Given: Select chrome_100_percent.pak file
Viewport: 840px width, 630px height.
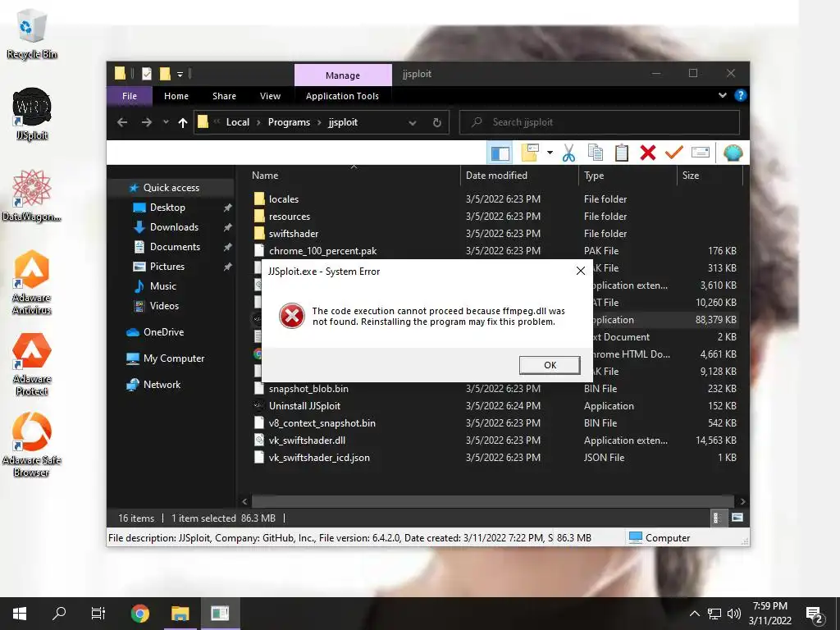Looking at the screenshot, I should click(x=322, y=251).
